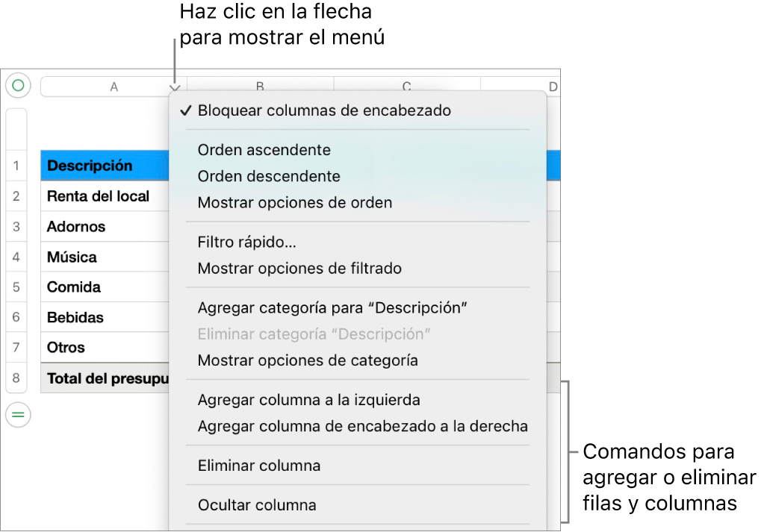Select row 4 header number
Image resolution: width=764 pixels, height=532 pixels.
pos(16,257)
